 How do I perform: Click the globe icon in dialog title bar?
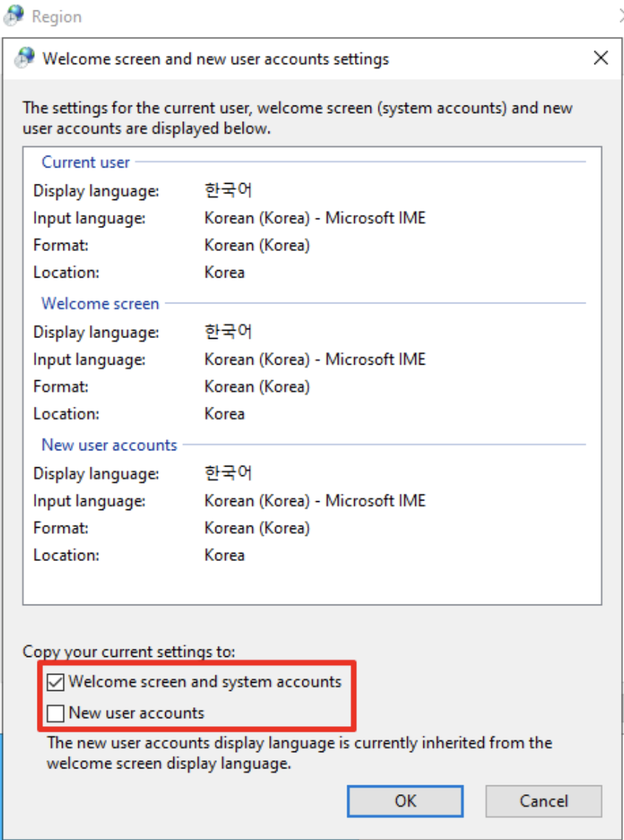24,58
